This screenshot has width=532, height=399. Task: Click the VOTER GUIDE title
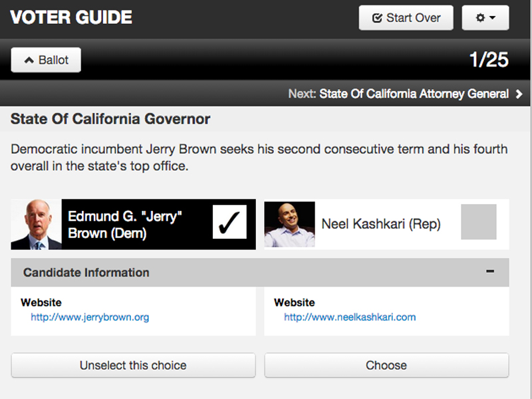pyautogui.click(x=71, y=17)
